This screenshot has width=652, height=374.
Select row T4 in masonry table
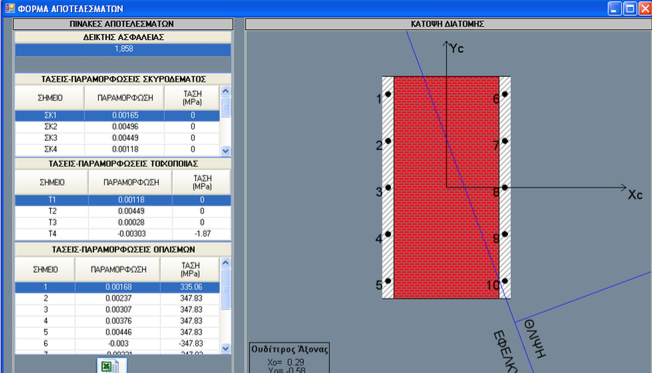(123, 234)
